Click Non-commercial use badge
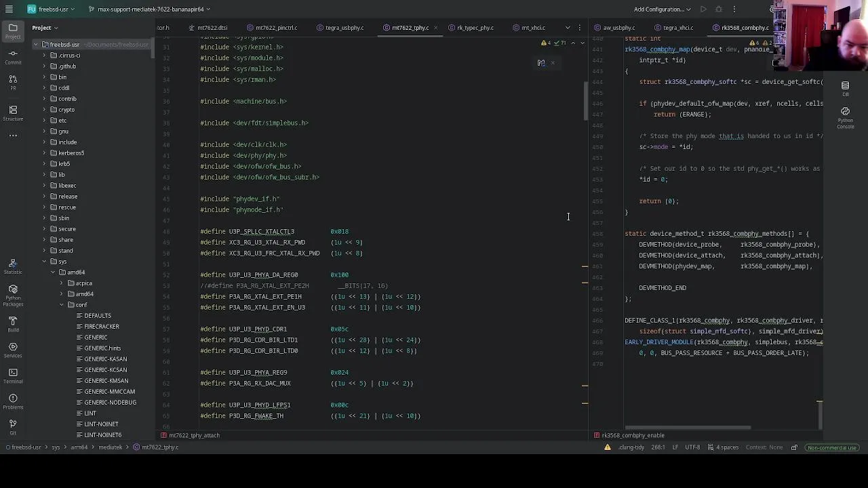 pyautogui.click(x=832, y=447)
